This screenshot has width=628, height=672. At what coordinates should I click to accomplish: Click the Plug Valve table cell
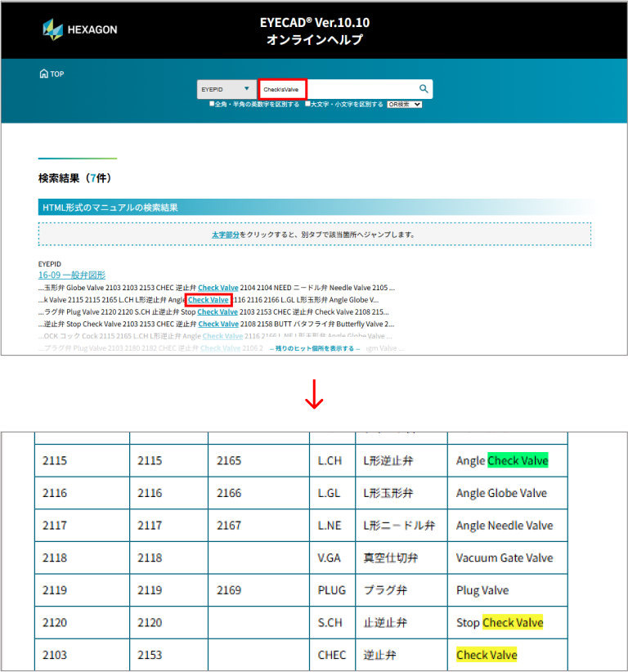pos(482,590)
